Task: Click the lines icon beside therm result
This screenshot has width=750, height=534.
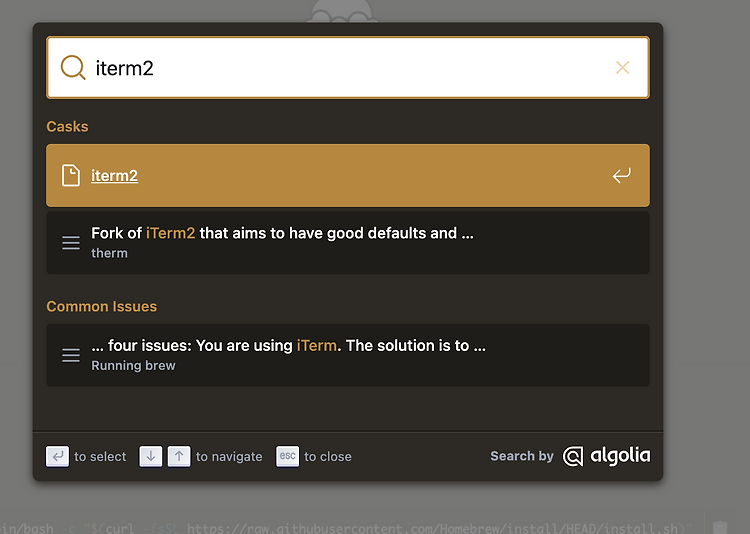Action: [71, 243]
